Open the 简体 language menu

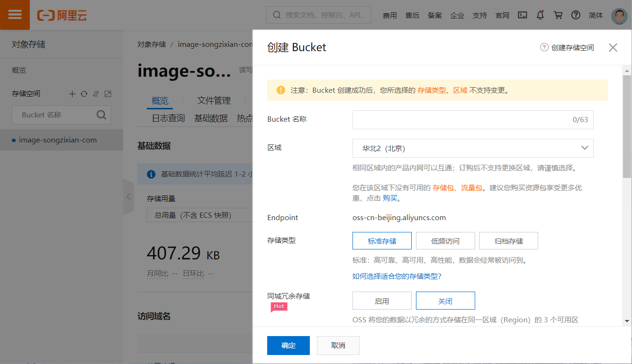596,15
